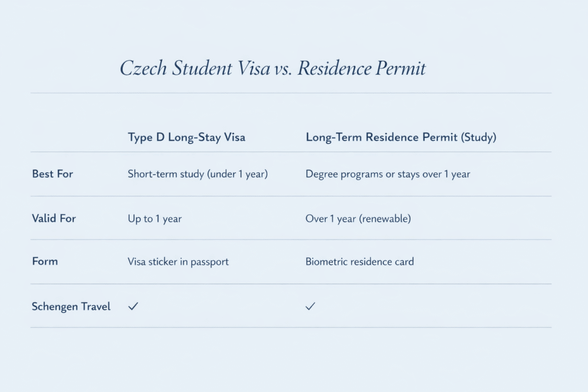Click the bottom border line of the table
This screenshot has height=392, width=588.
click(x=291, y=328)
